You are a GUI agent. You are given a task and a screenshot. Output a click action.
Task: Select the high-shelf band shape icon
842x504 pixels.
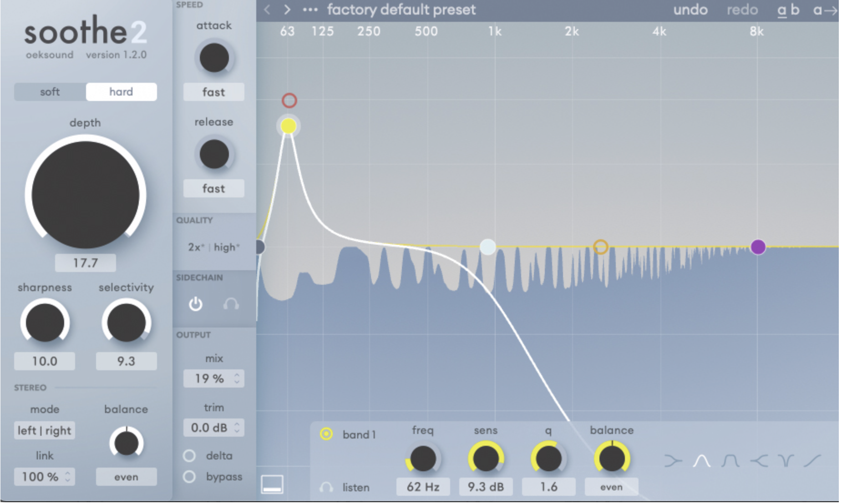pyautogui.click(x=759, y=460)
